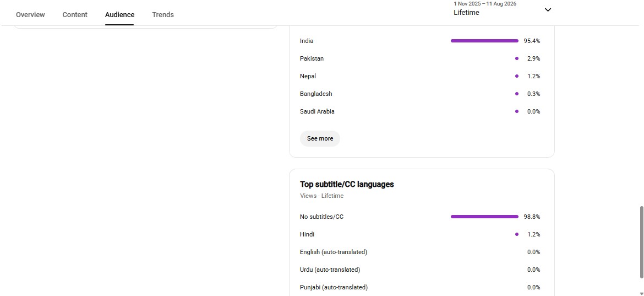Click the Top subtitle/CC languages heading

347,184
